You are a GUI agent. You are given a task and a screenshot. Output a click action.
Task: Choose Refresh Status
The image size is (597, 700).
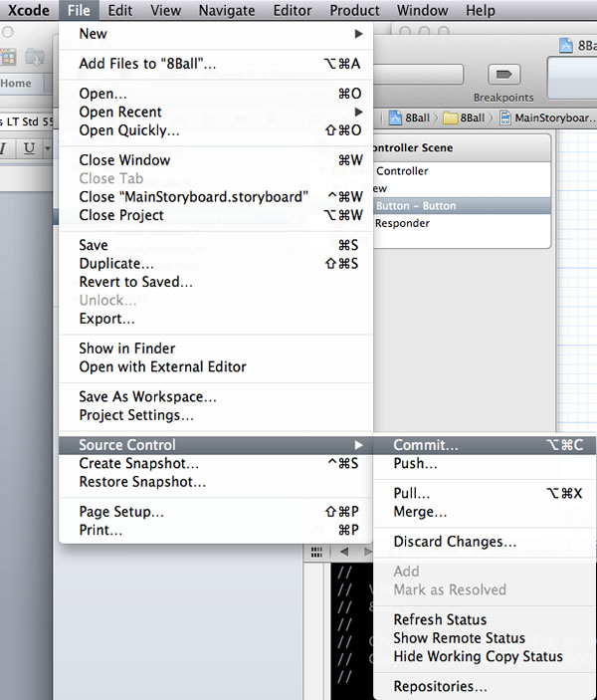[x=485, y=619]
